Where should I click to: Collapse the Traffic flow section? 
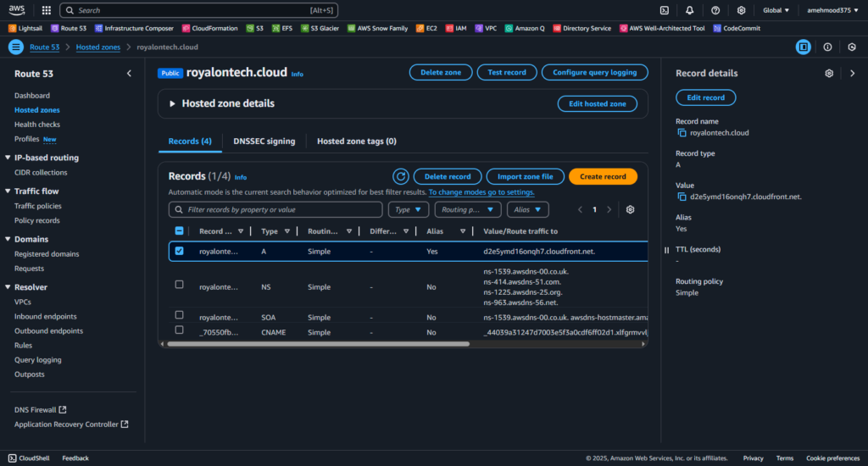tap(8, 191)
